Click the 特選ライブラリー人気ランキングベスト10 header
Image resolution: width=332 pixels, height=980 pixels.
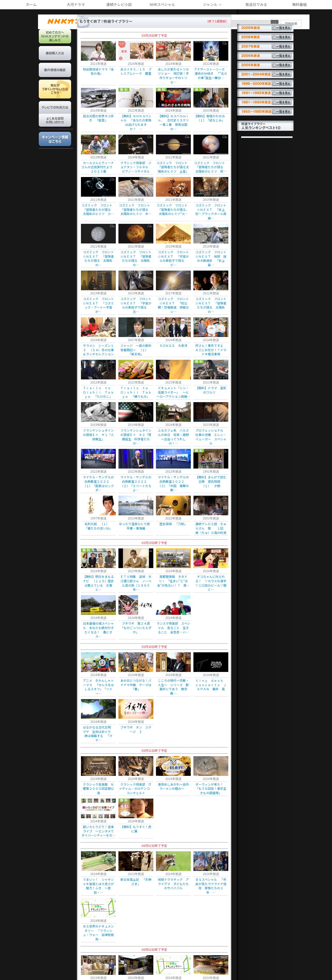tap(265, 126)
